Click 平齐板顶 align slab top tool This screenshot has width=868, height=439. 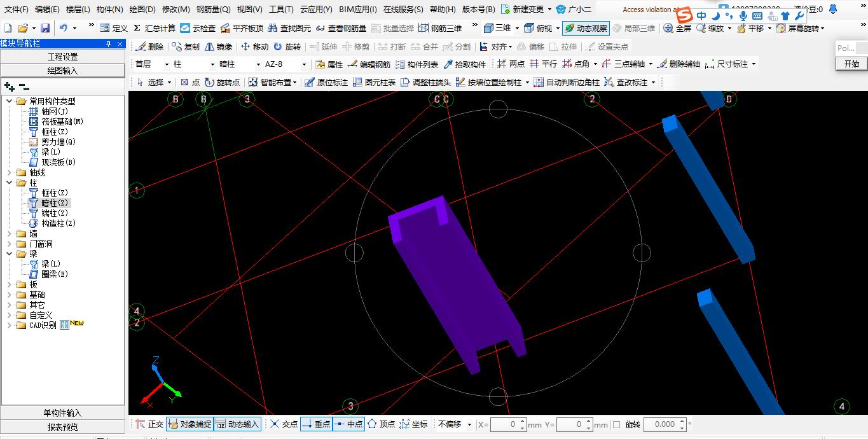coord(241,28)
